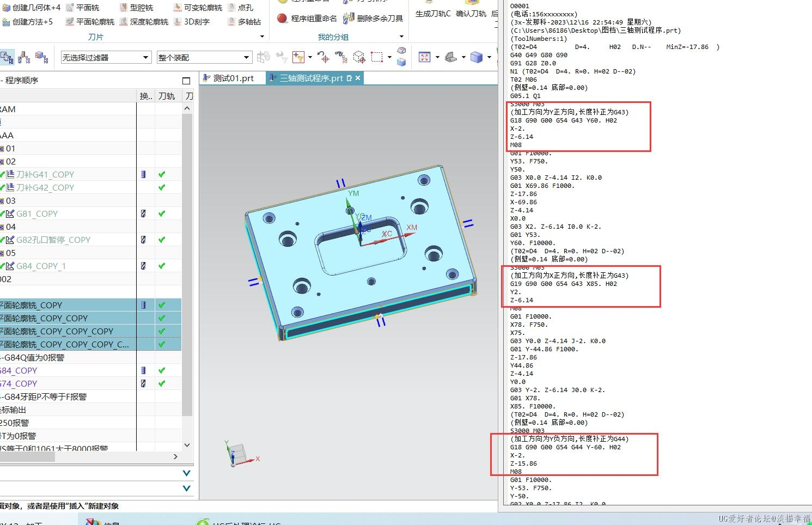Expand the upper collapsed panel chevron
This screenshot has width=812, height=525.
187,473
